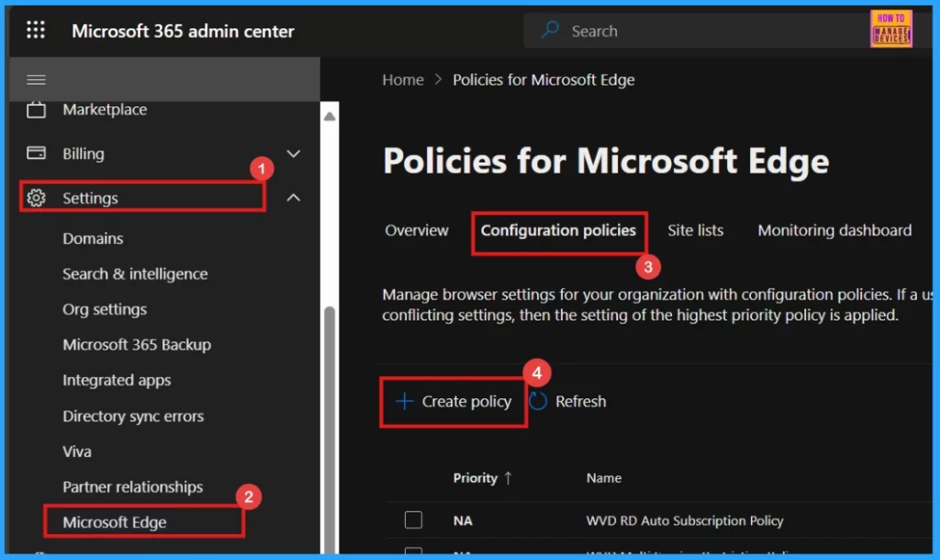Click the Refresh button
Image resolution: width=940 pixels, height=560 pixels.
tap(567, 401)
